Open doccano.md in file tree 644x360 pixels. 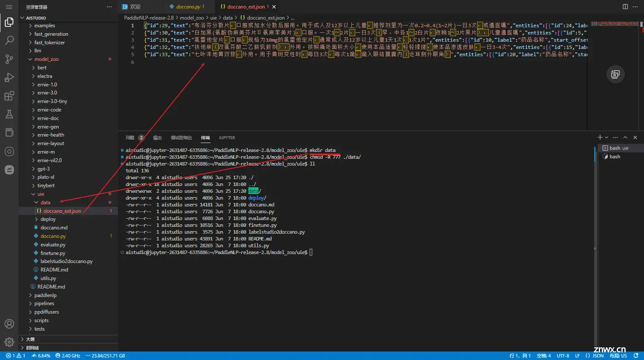click(68, 228)
